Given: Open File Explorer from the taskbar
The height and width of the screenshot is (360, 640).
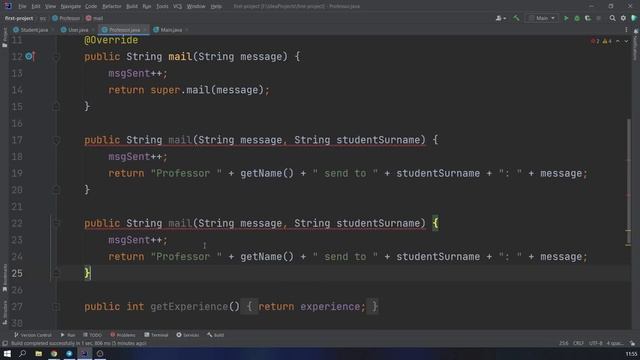Looking at the screenshot, I should (38, 353).
